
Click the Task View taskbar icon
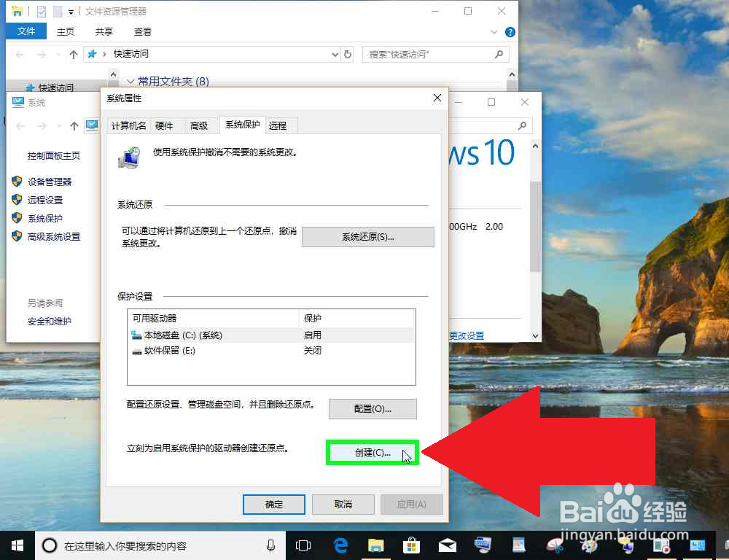[303, 545]
